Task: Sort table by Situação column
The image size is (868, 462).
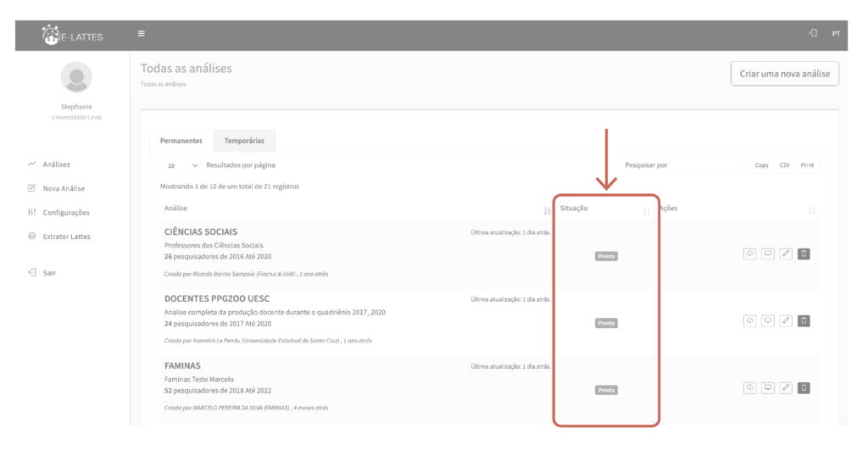Action: [646, 209]
